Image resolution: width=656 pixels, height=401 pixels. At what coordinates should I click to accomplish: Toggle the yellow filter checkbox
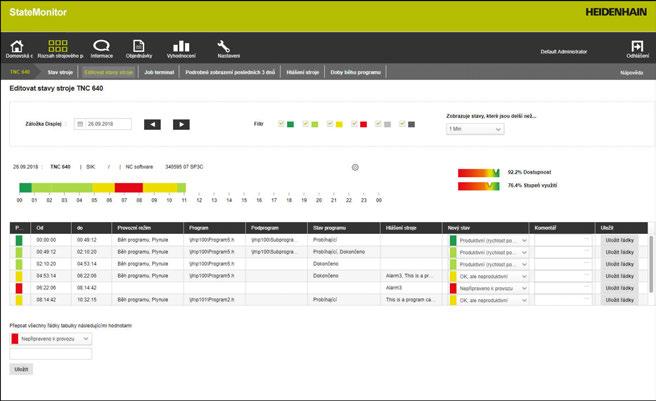[330, 123]
